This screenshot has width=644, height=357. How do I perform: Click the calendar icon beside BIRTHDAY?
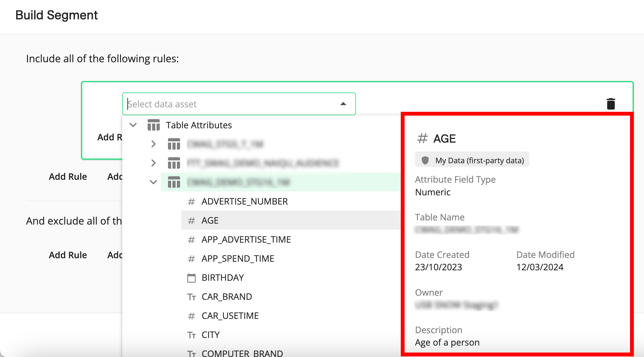(x=191, y=278)
